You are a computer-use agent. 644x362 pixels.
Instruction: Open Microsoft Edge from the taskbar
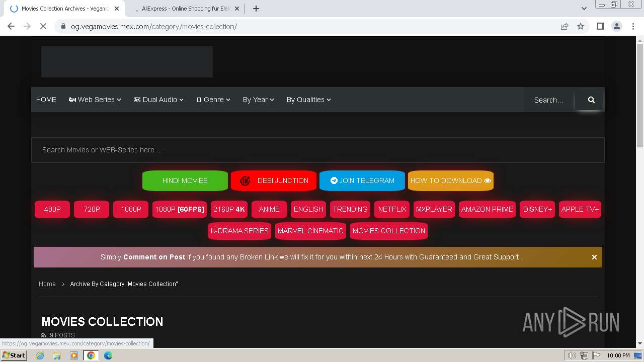pos(108,355)
